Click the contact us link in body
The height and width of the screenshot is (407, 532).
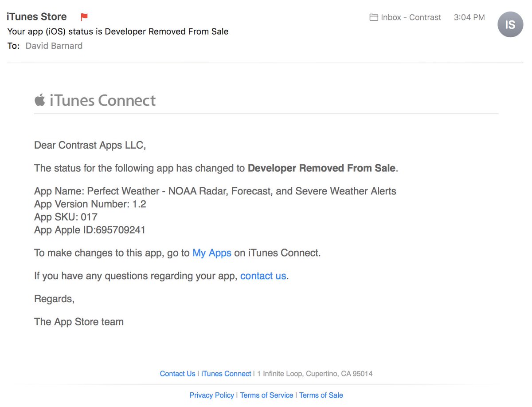(x=263, y=276)
